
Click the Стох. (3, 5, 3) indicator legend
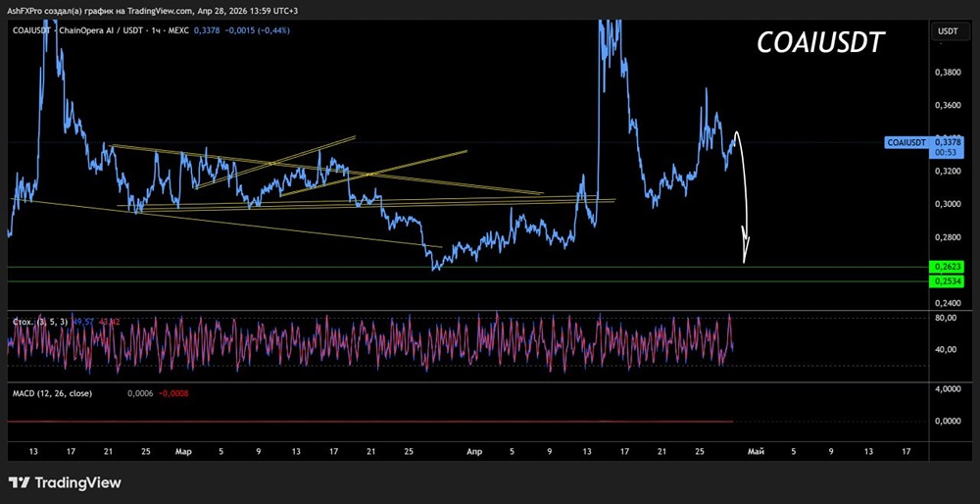point(40,322)
